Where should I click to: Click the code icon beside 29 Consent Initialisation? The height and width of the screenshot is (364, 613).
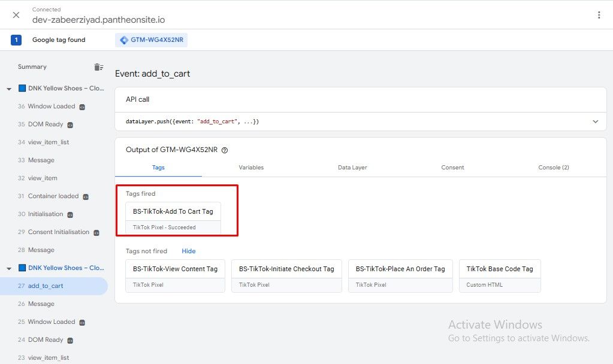(96, 233)
